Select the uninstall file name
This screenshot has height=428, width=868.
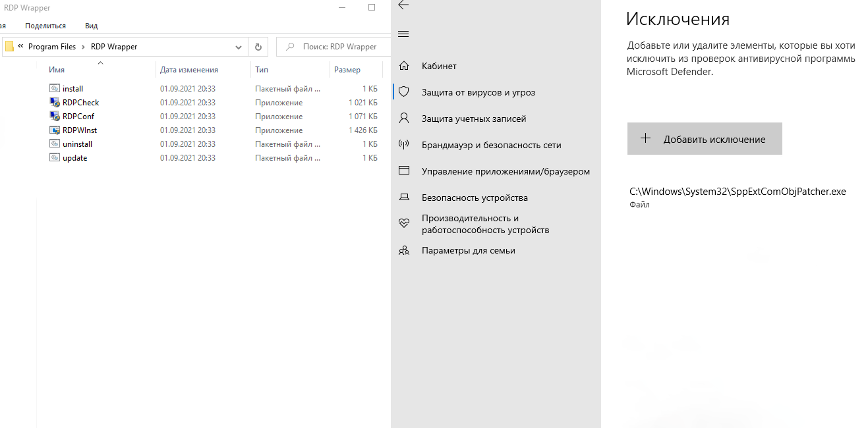(77, 144)
